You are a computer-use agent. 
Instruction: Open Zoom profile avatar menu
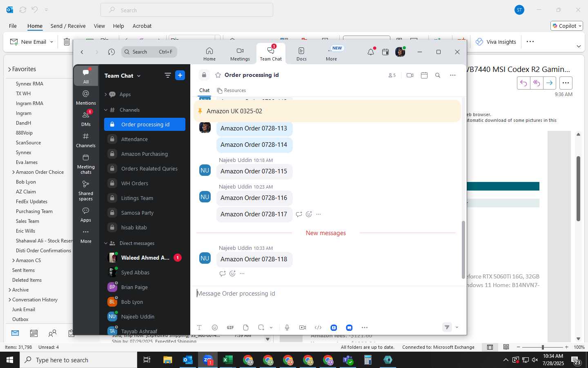point(400,52)
